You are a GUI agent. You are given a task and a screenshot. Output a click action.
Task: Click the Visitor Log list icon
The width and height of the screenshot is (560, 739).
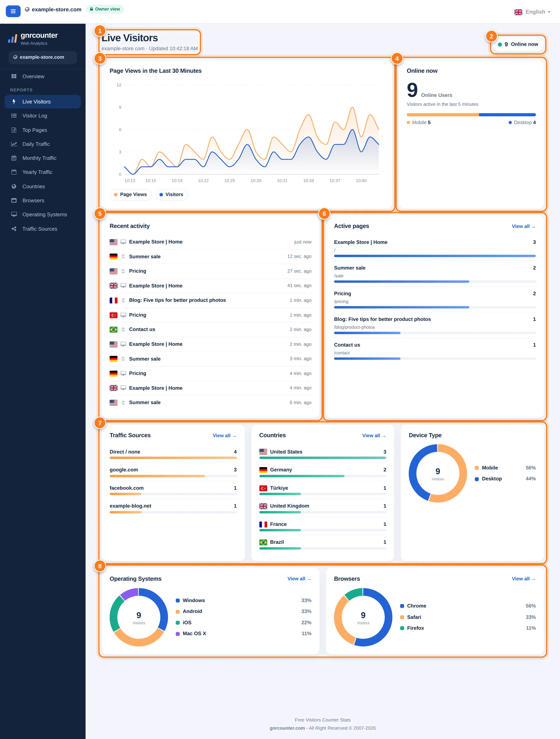tap(14, 115)
